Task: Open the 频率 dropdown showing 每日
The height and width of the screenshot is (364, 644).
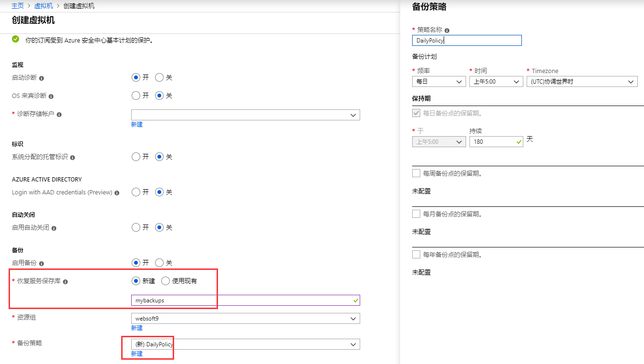Action: [439, 82]
